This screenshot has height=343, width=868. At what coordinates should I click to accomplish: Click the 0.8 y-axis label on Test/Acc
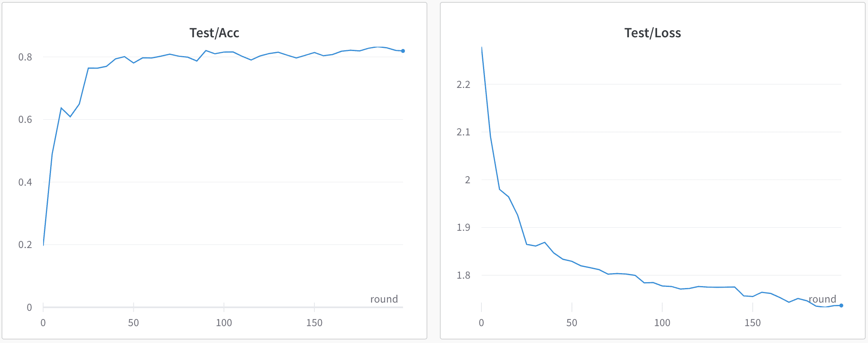coord(25,57)
